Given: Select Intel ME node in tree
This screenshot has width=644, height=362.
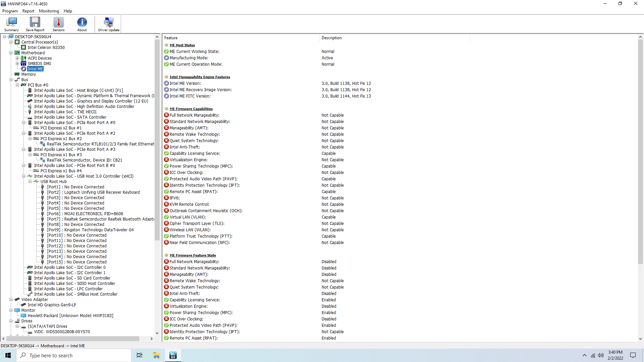Looking at the screenshot, I should click(x=35, y=69).
